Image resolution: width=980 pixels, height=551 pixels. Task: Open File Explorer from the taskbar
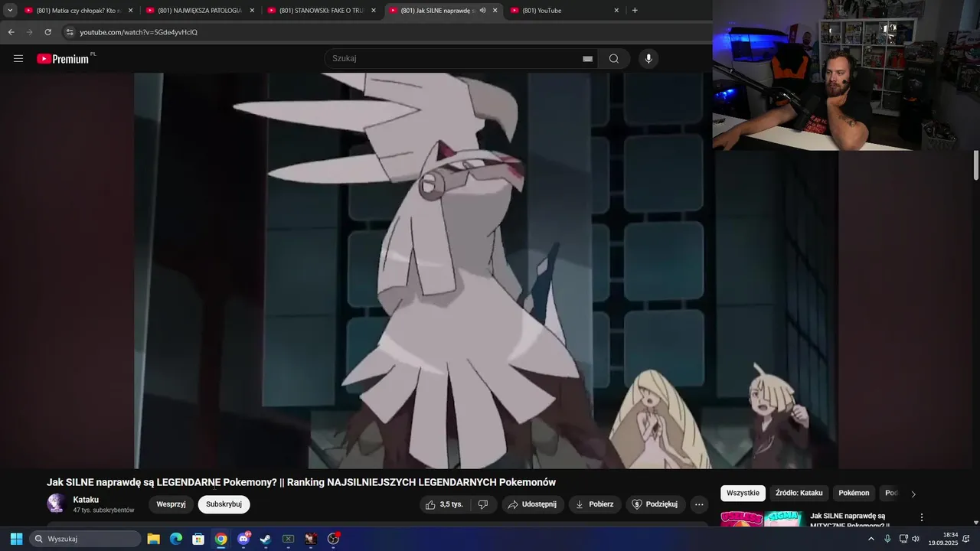click(x=153, y=539)
